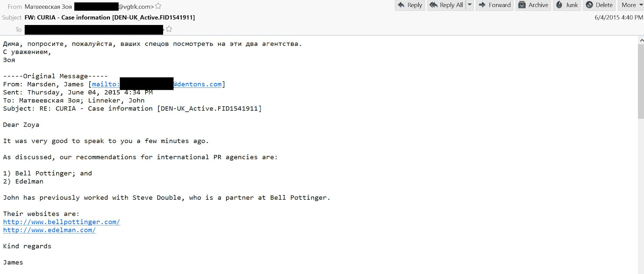Click the scrollbar up arrow
The image size is (644, 274).
coord(641,40)
